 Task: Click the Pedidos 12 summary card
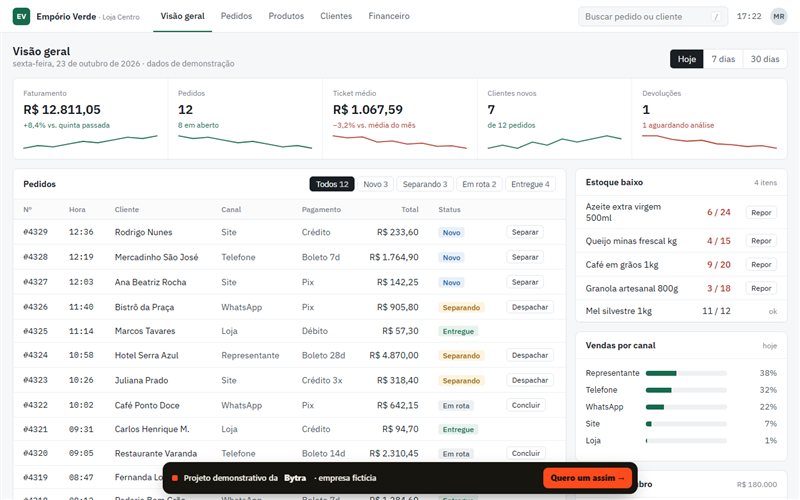click(x=245, y=119)
